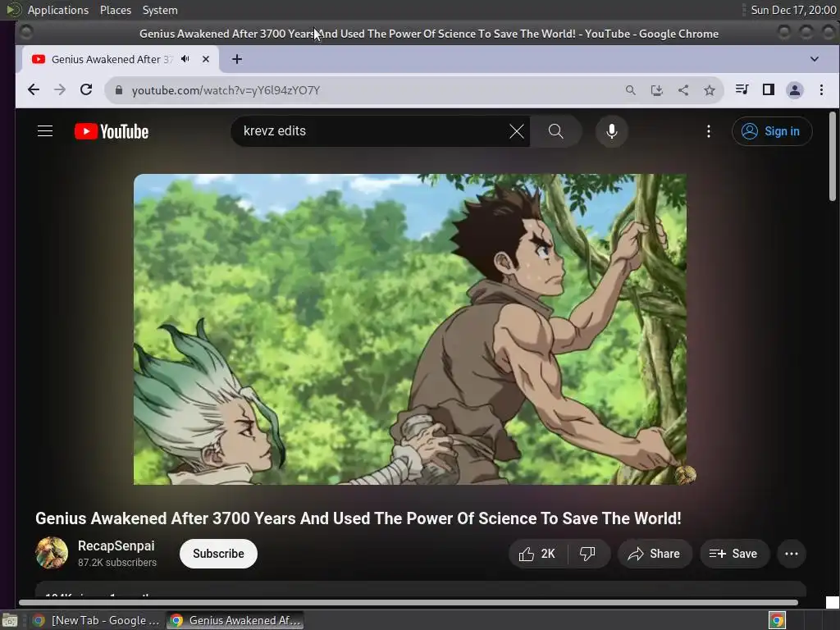Click the Chrome icon at the taskbar's right end
Image resolution: width=840 pixels, height=630 pixels.
click(x=777, y=620)
